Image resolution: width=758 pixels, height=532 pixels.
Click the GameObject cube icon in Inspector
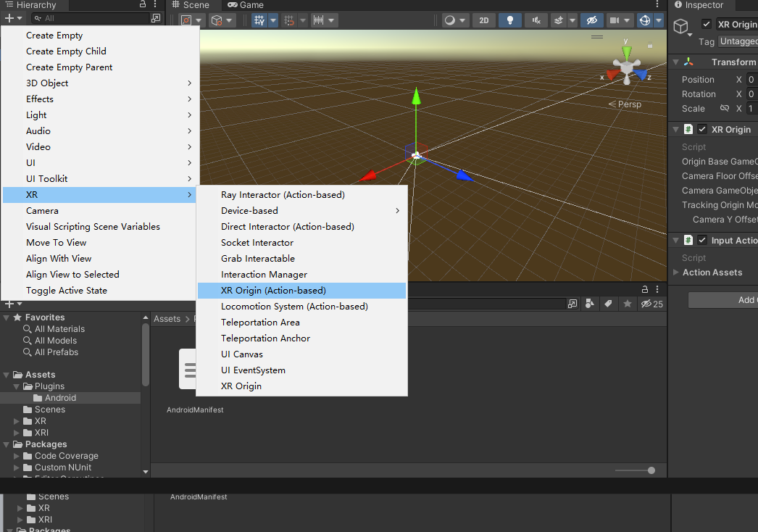tap(681, 26)
